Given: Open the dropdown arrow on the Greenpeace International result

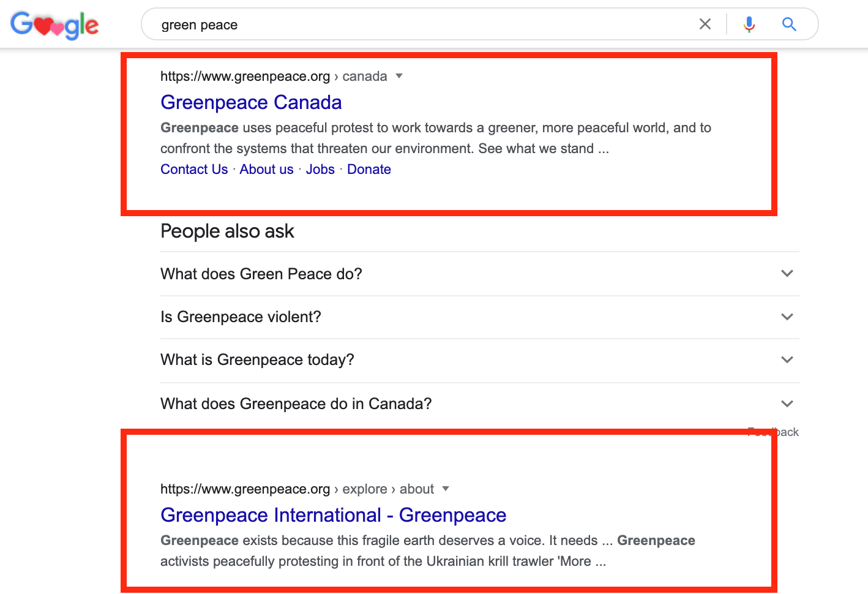Looking at the screenshot, I should tap(446, 489).
